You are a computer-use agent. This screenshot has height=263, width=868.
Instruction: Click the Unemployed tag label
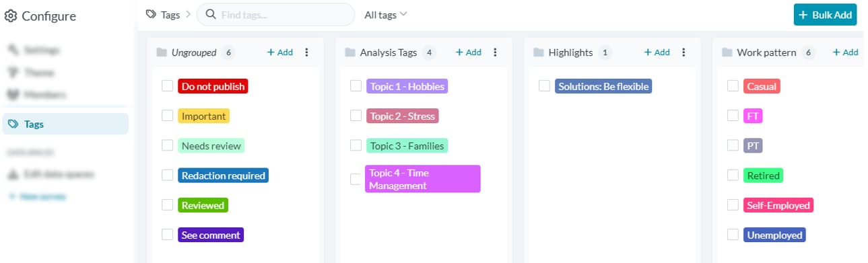click(774, 235)
